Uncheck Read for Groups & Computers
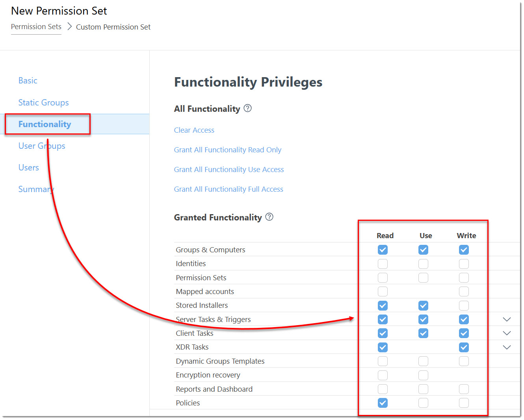This screenshot has width=524, height=420. 383,250
